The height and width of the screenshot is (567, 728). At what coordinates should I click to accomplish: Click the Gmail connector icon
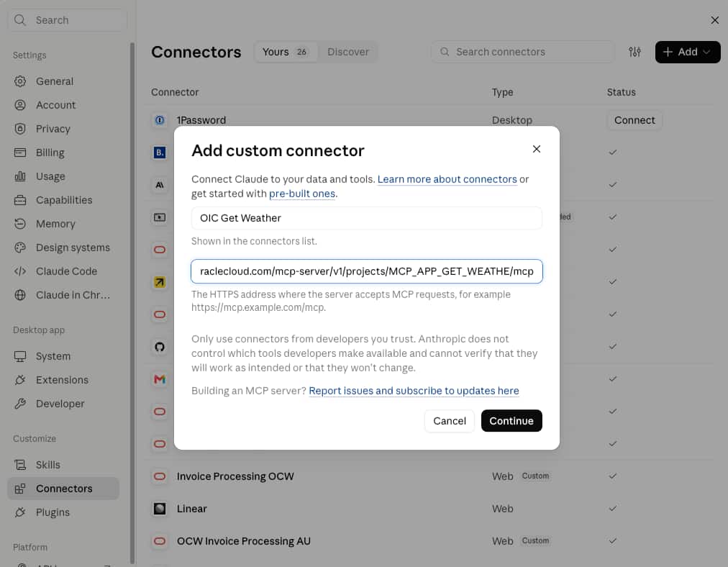coord(160,379)
